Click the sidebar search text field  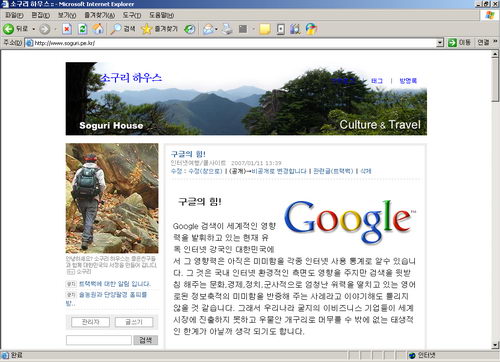[99, 340]
